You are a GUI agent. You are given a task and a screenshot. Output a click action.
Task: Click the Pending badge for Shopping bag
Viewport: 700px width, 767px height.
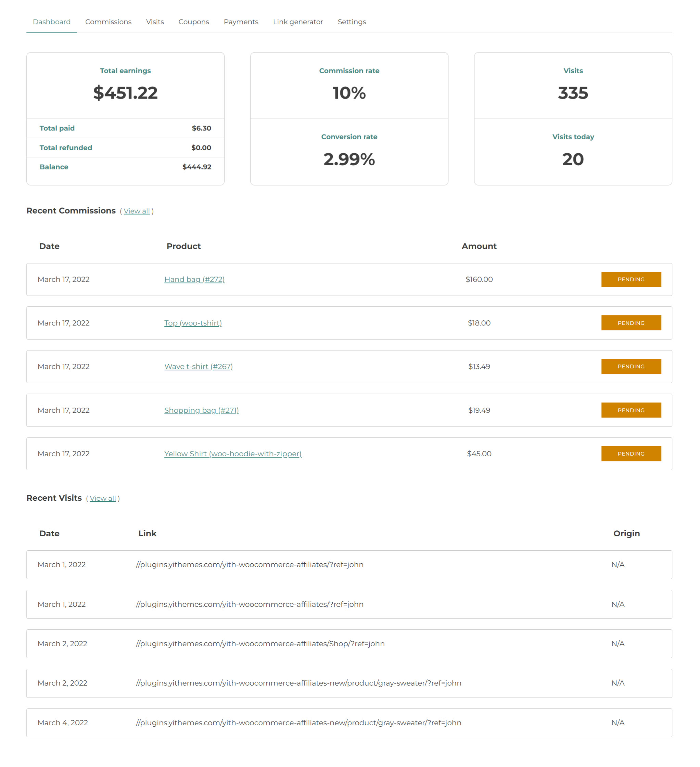coord(631,410)
